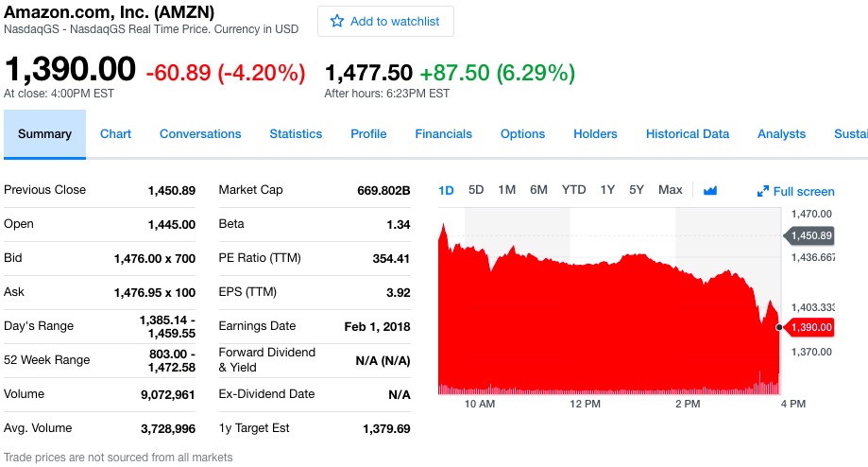Choose the 6M chart range
868x467 pixels.
click(538, 190)
